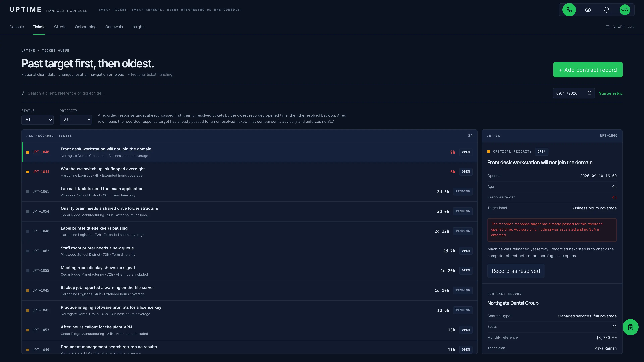Click the 09/11/2026 date field

pos(574,93)
